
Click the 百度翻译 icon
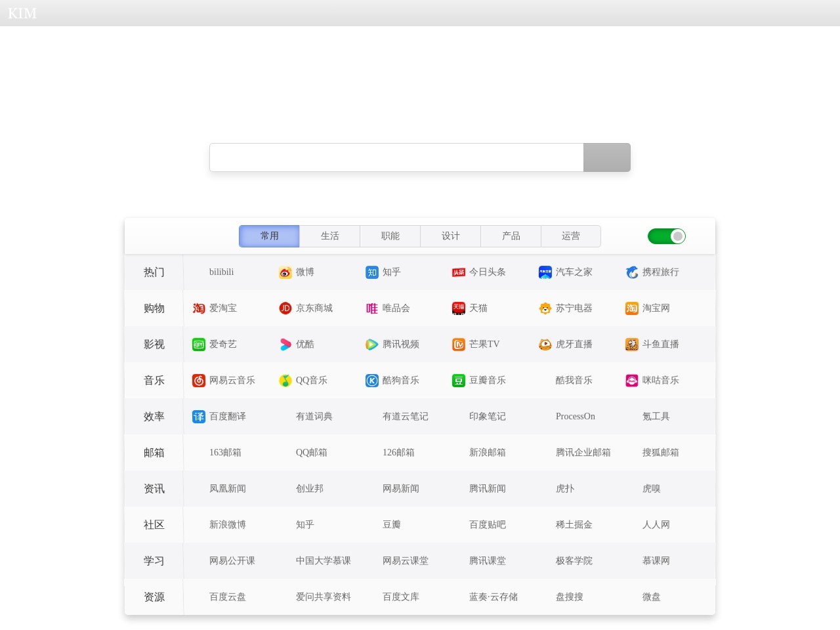(x=199, y=417)
